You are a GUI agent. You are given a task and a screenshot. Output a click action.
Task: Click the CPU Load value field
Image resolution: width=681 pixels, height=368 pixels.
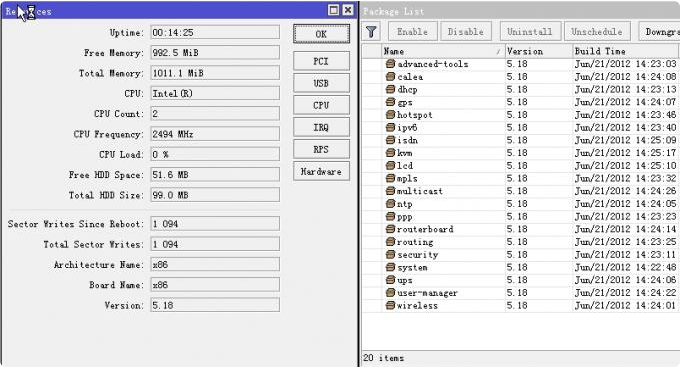[x=215, y=154]
